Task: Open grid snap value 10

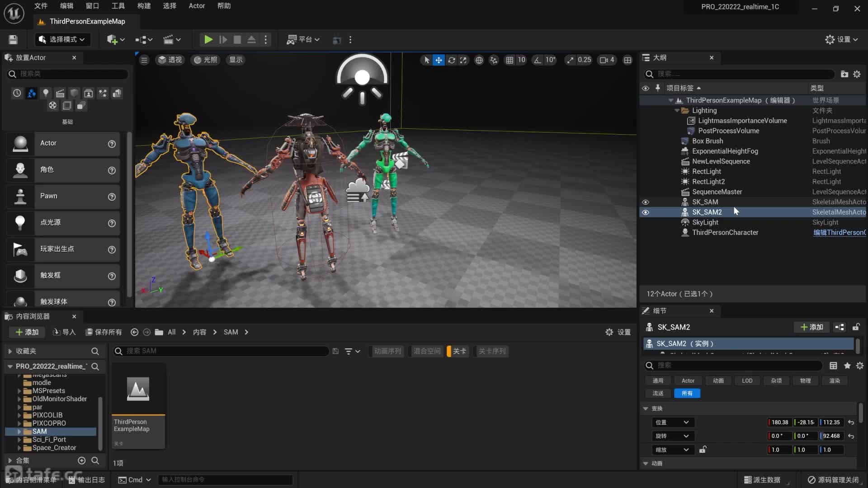Action: click(521, 60)
